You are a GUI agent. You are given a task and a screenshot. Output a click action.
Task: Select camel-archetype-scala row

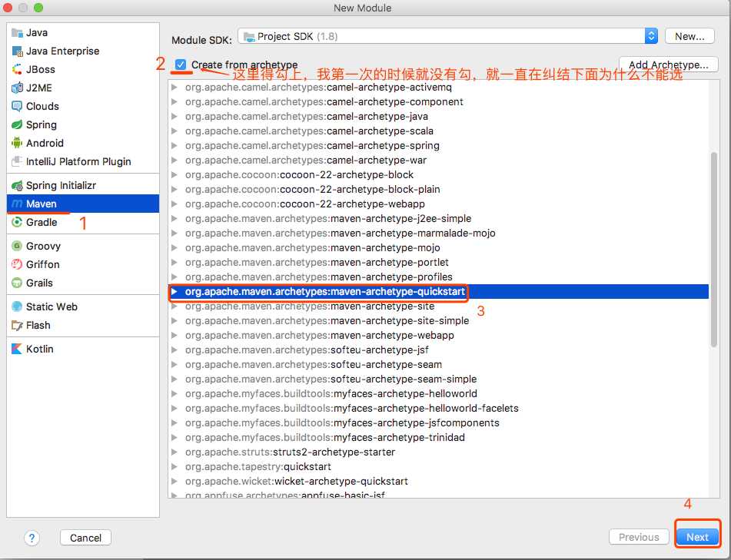[438, 131]
